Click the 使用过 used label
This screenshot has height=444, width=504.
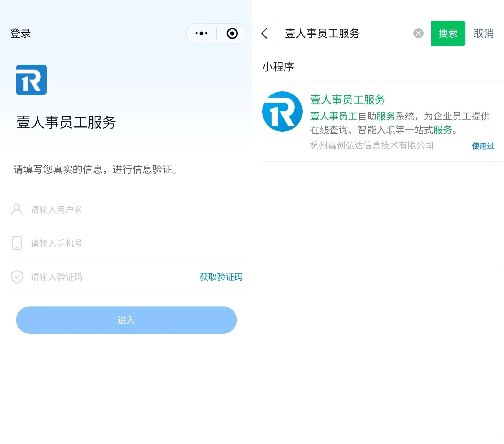[483, 146]
